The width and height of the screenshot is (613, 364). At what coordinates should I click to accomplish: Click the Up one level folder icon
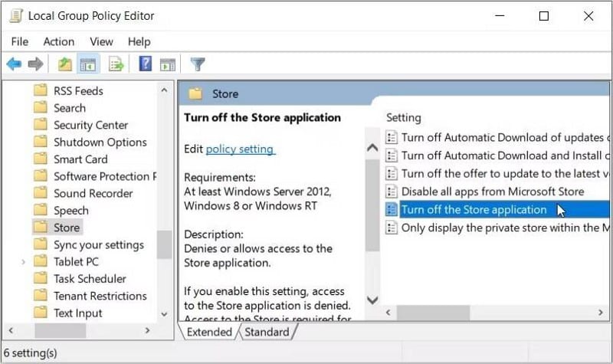[x=65, y=64]
